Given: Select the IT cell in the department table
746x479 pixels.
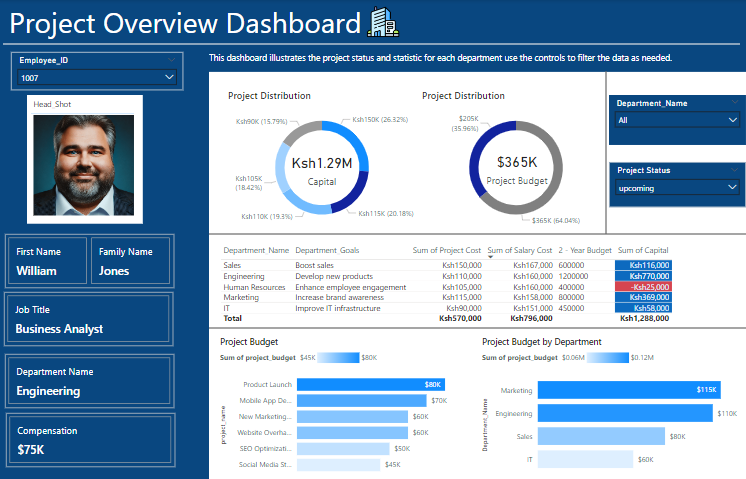Looking at the screenshot, I should click(226, 308).
